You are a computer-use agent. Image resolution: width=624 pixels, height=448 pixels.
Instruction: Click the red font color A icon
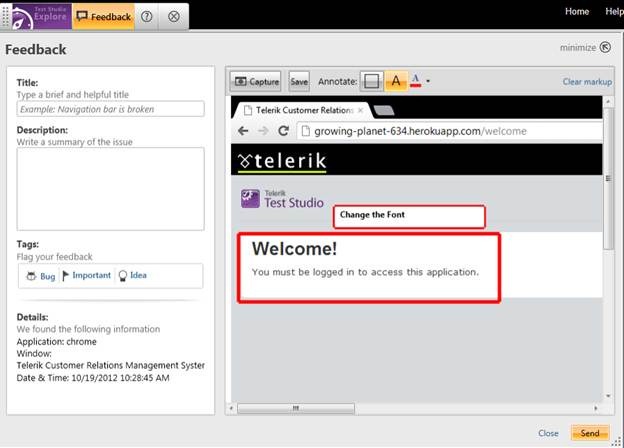coord(416,81)
